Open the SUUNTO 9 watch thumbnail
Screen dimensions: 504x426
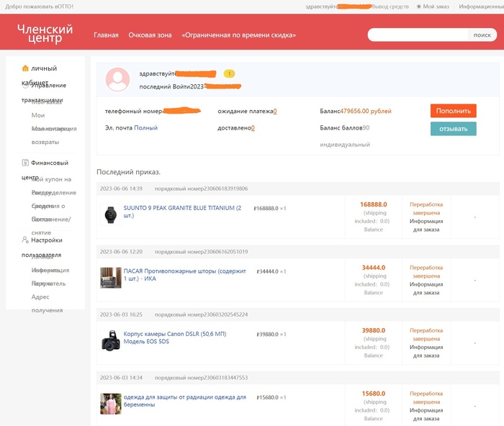tap(111, 214)
